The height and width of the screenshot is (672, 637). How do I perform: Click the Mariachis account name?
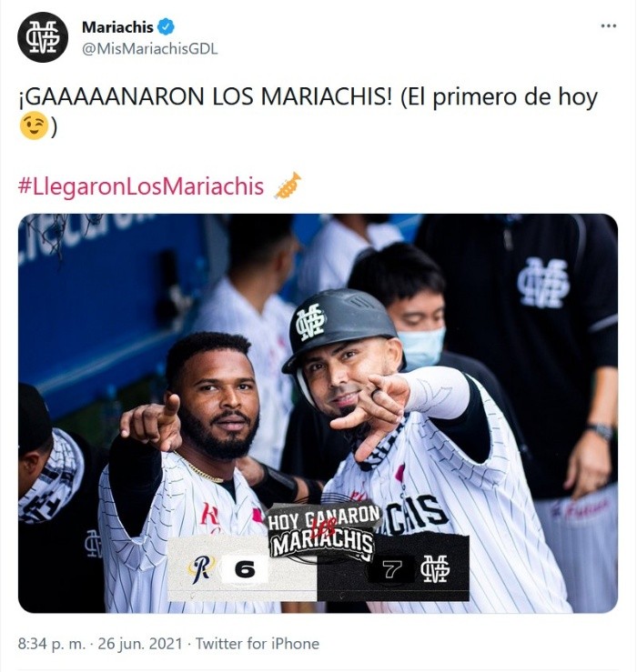point(117,27)
